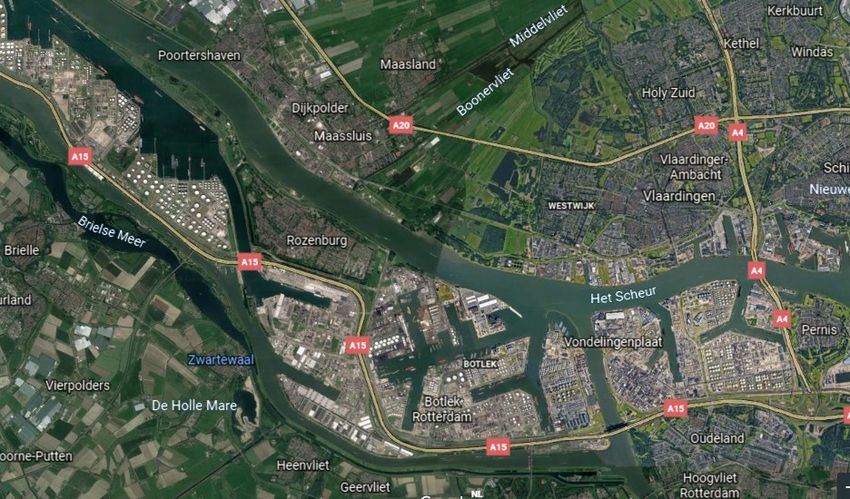Click the A15 shield above Brielse Meer

[80, 157]
